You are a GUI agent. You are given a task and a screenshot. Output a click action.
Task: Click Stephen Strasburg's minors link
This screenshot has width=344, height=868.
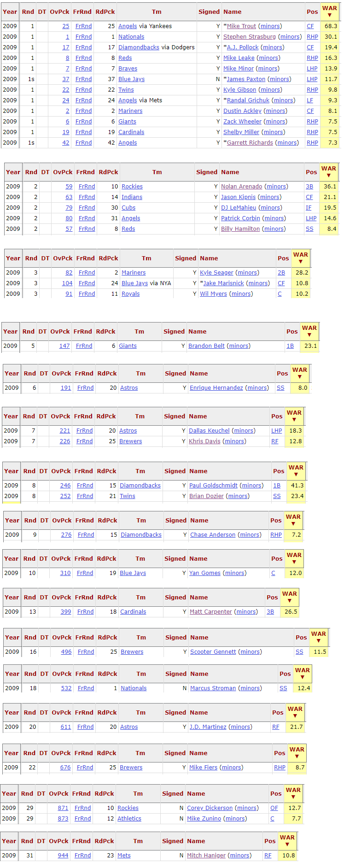click(291, 37)
